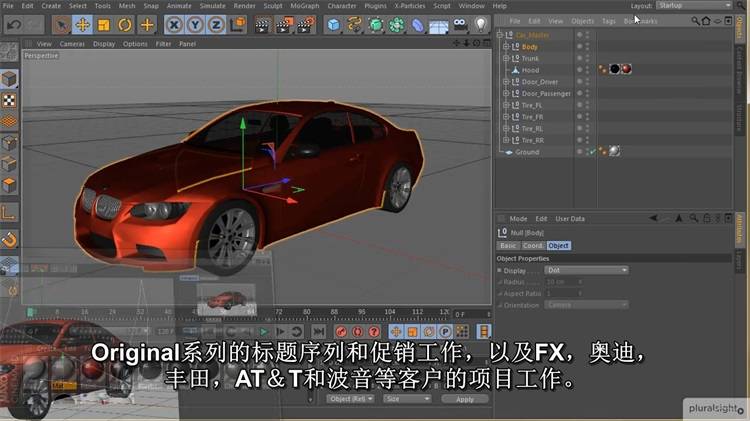Image resolution: width=750 pixels, height=421 pixels.
Task: Activate the Move tool in top toolbar
Action: 83,24
